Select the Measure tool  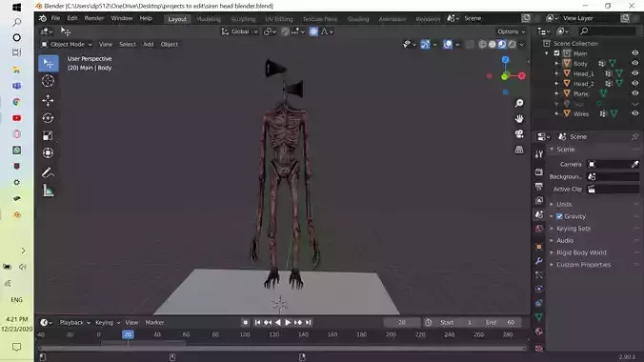tap(48, 191)
